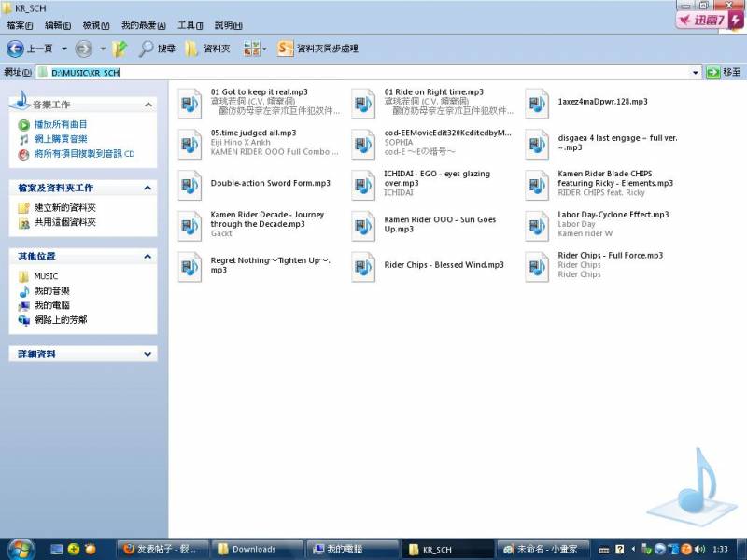The image size is (747, 560).
Task: Expand the address bar dropdown arrow
Action: coord(695,73)
